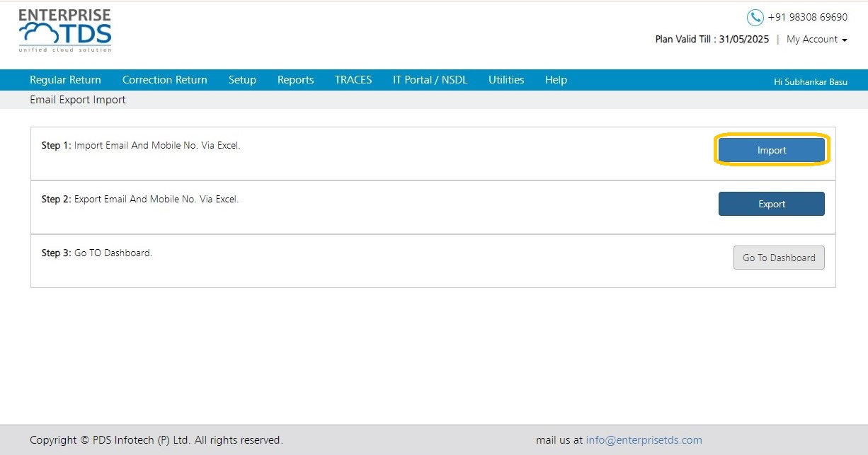Open the Correction Return menu

tap(165, 80)
